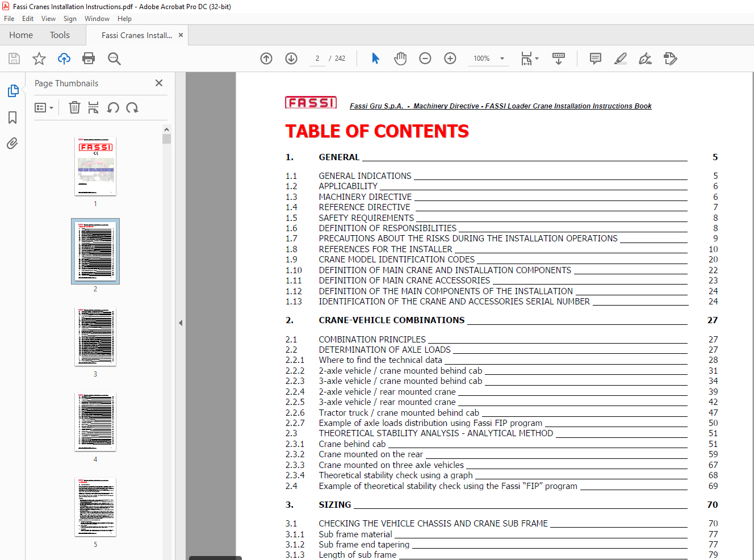
Task: Click the TABLE OF CONTENTS title
Action: (377, 131)
